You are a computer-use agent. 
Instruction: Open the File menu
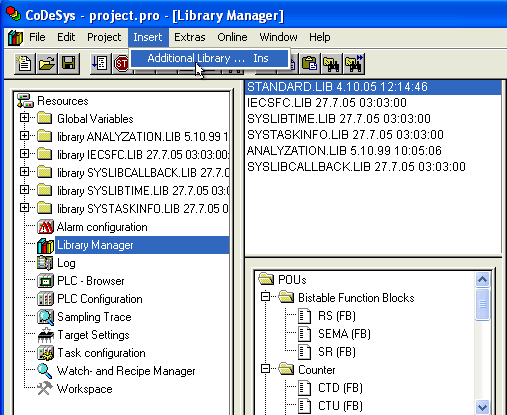(37, 37)
